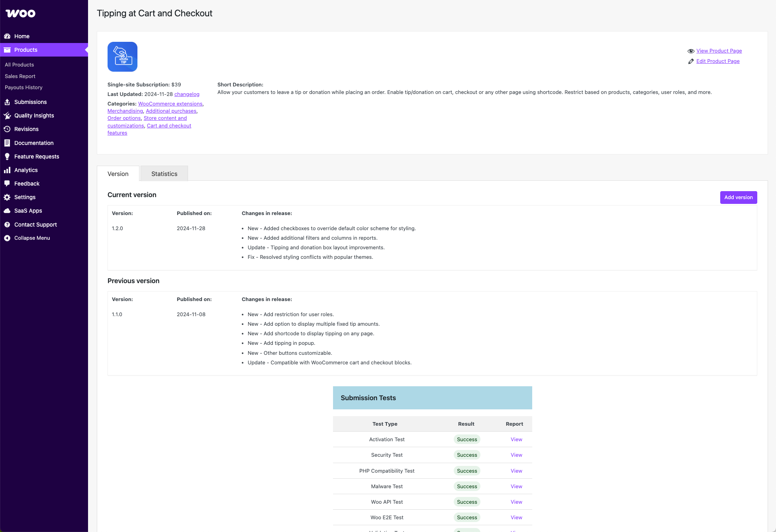
Task: Stay on the Version tab
Action: coord(118,174)
